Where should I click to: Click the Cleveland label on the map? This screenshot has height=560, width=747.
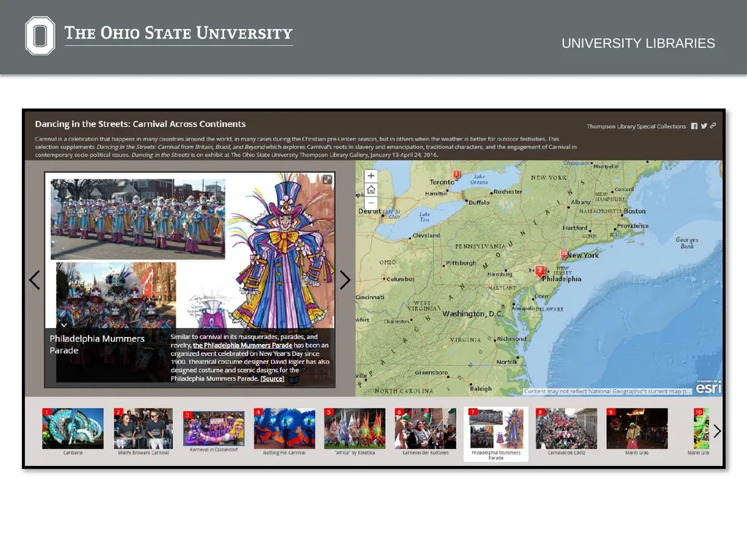(x=426, y=236)
